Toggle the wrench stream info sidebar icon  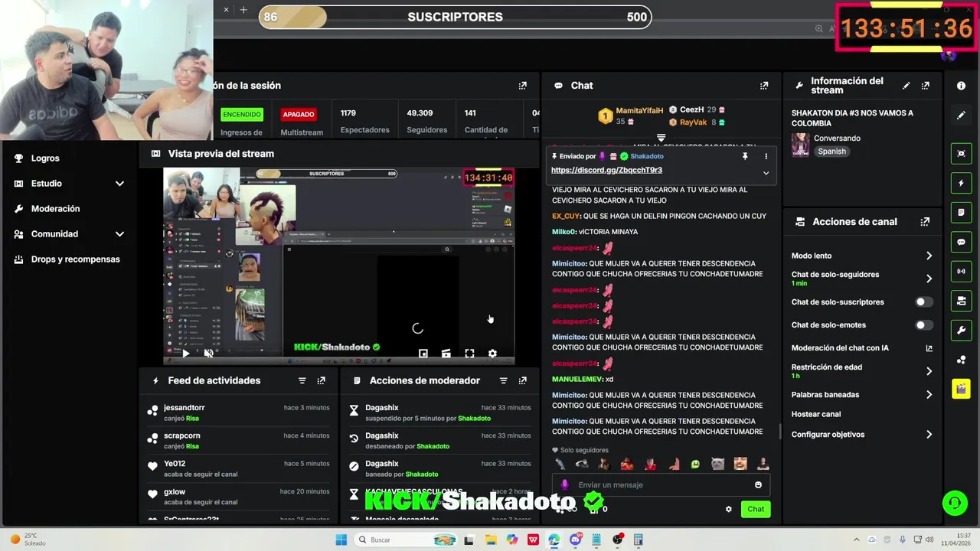tap(961, 330)
